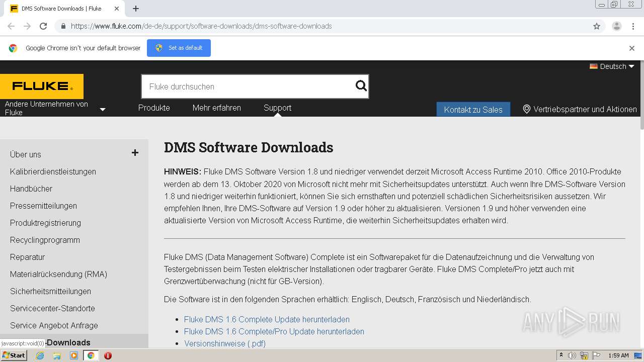644x362 pixels.
Task: Open a new browser tab
Action: pos(136,9)
